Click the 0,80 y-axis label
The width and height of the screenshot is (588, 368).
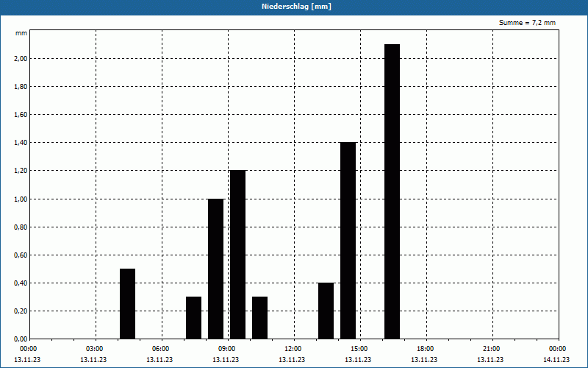click(x=21, y=227)
